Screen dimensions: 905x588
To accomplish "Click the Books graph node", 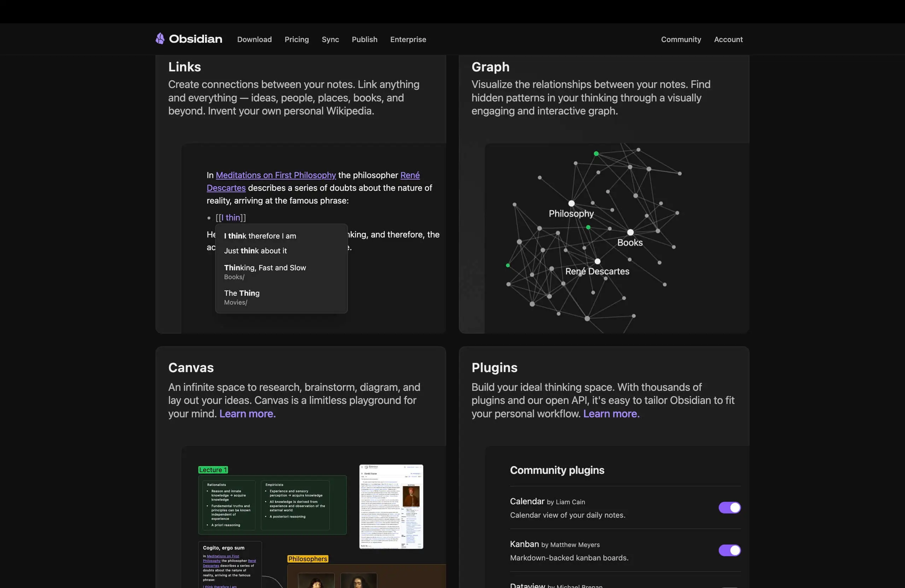I will click(x=630, y=232).
